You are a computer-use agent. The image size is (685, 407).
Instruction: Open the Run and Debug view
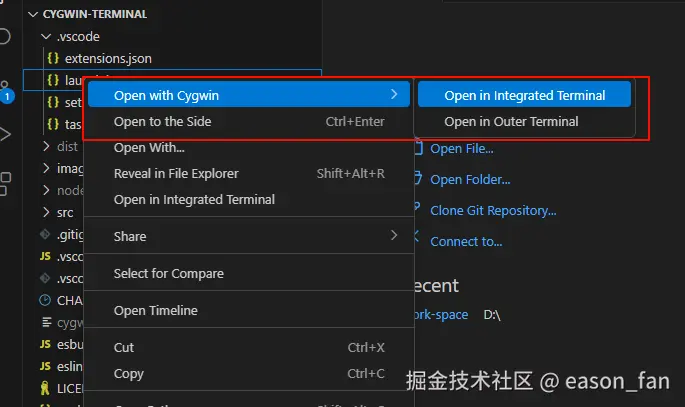click(6, 135)
